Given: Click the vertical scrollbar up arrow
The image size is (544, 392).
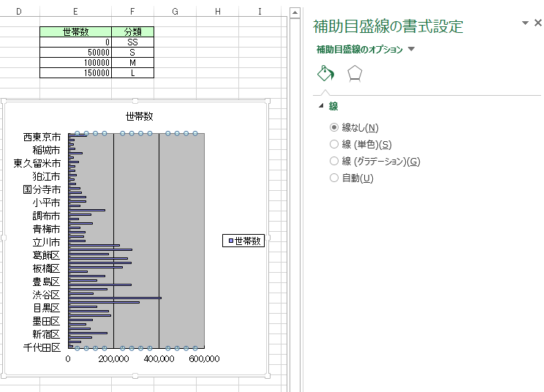Looking at the screenshot, I should click(295, 12).
